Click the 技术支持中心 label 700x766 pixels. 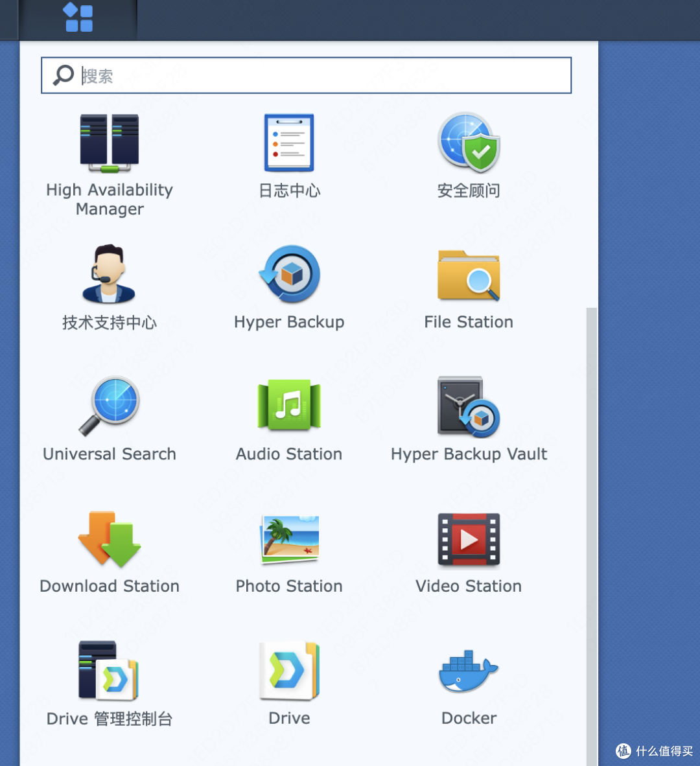pos(110,323)
